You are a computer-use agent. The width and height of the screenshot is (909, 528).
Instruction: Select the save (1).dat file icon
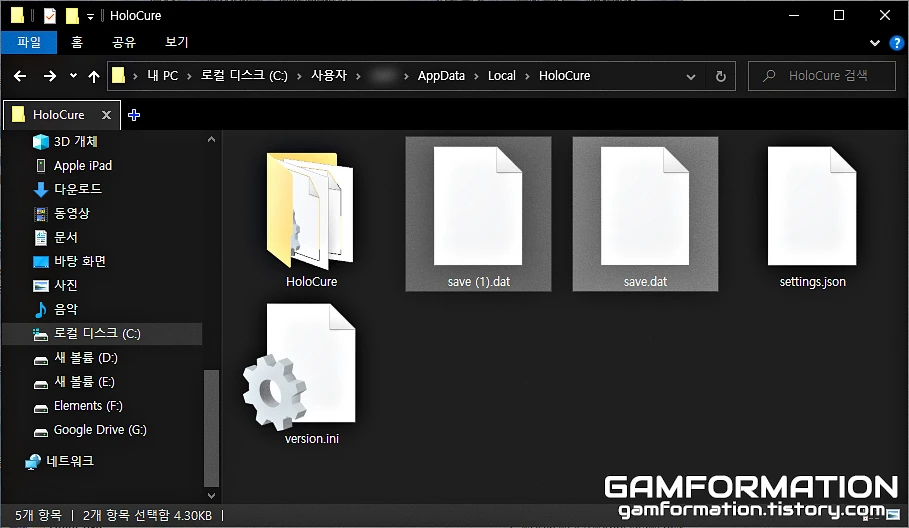pos(478,206)
